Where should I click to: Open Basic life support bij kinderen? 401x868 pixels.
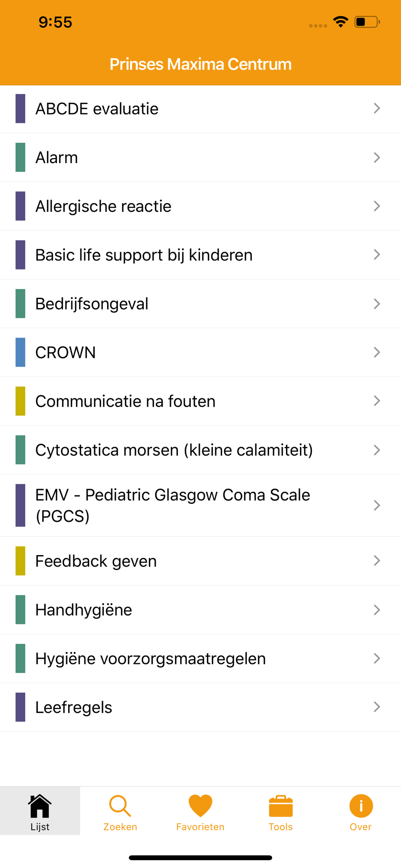[x=200, y=255]
